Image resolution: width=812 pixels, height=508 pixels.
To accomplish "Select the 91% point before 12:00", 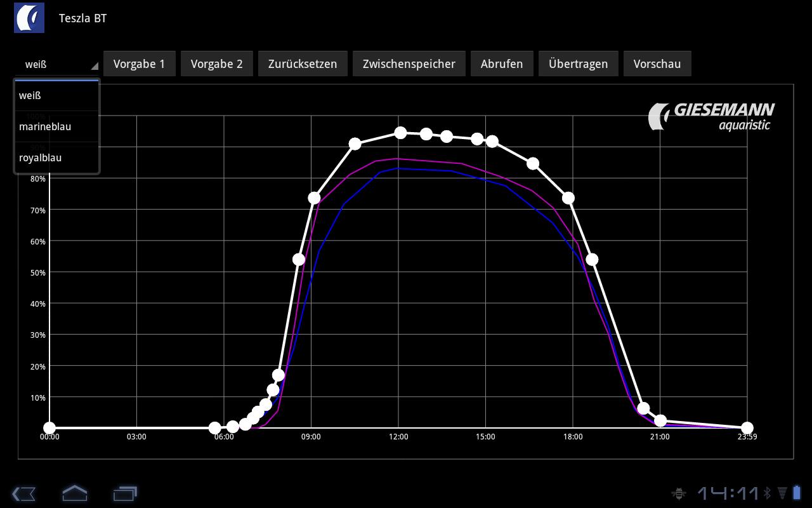I will 355,144.
